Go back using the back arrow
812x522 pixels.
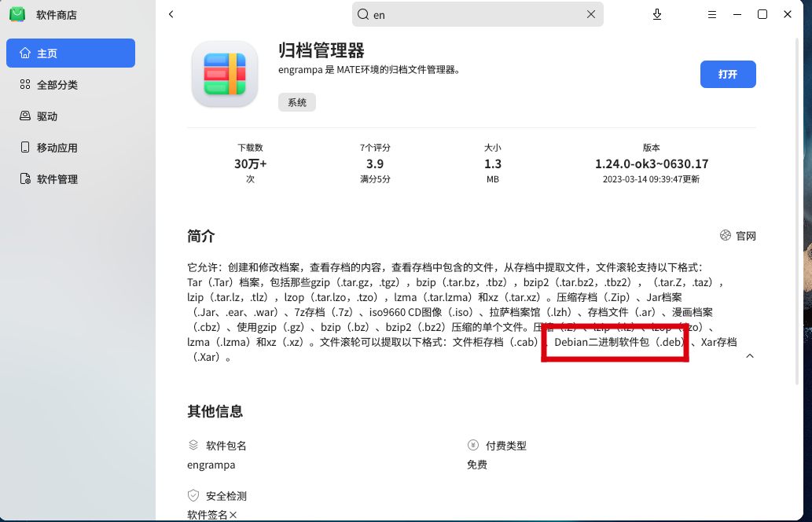click(171, 14)
